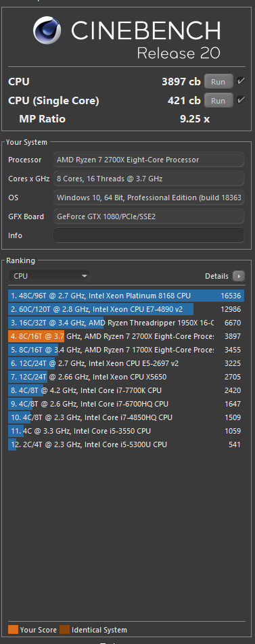Select the Processor name field

tap(149, 160)
